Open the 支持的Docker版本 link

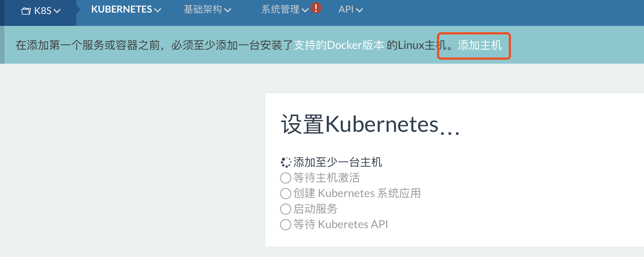tap(339, 45)
